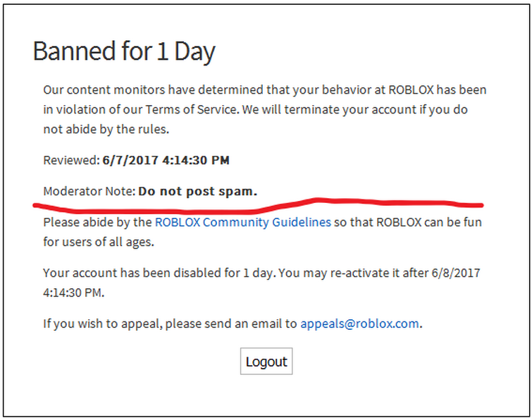Click the bold 'Do not post spam.' note
This screenshot has height=418, width=532.
click(198, 191)
